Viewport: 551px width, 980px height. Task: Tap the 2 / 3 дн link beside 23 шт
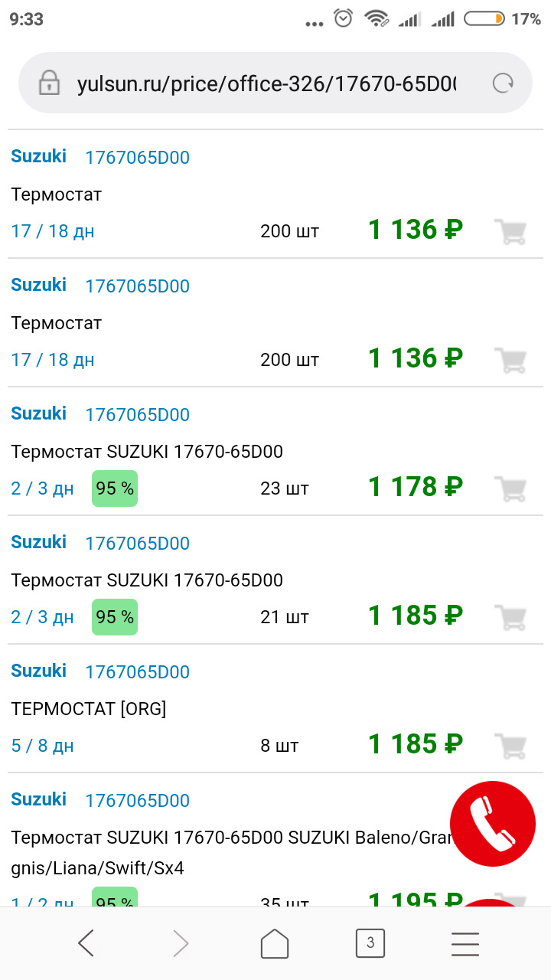click(x=43, y=488)
